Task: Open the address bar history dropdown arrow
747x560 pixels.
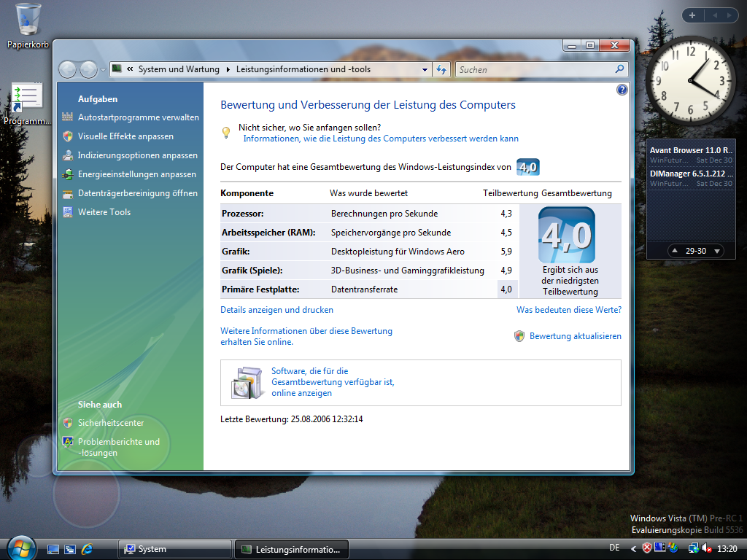Action: [x=425, y=69]
